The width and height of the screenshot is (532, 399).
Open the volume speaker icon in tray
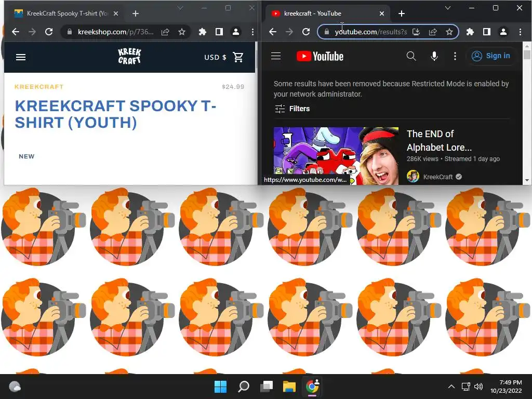[478, 387]
